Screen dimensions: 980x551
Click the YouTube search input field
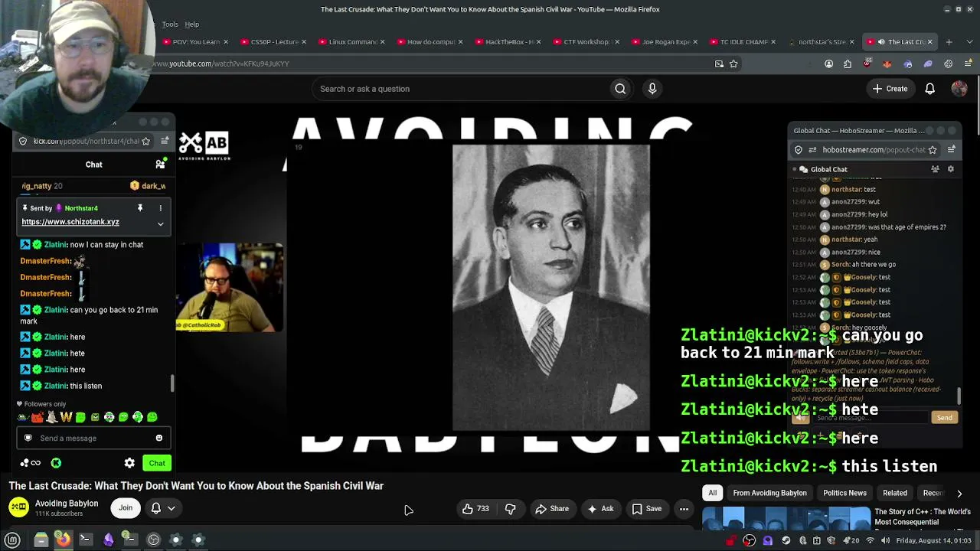(461, 89)
